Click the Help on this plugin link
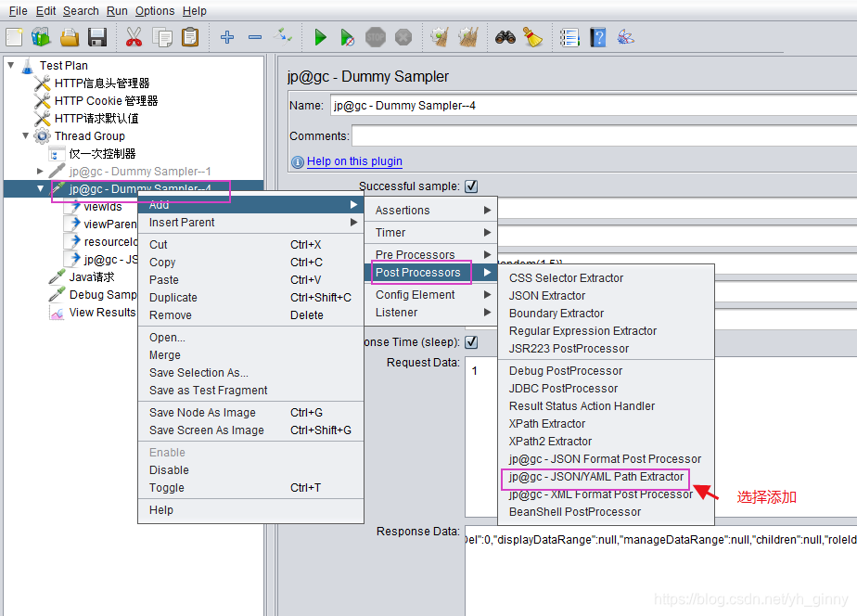The width and height of the screenshot is (857, 616). tap(354, 161)
